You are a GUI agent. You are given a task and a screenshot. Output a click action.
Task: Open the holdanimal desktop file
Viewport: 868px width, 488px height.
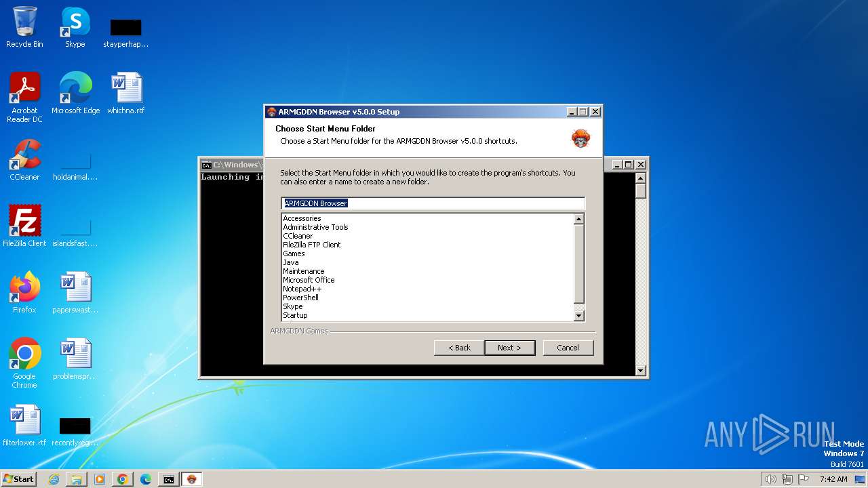[75, 166]
